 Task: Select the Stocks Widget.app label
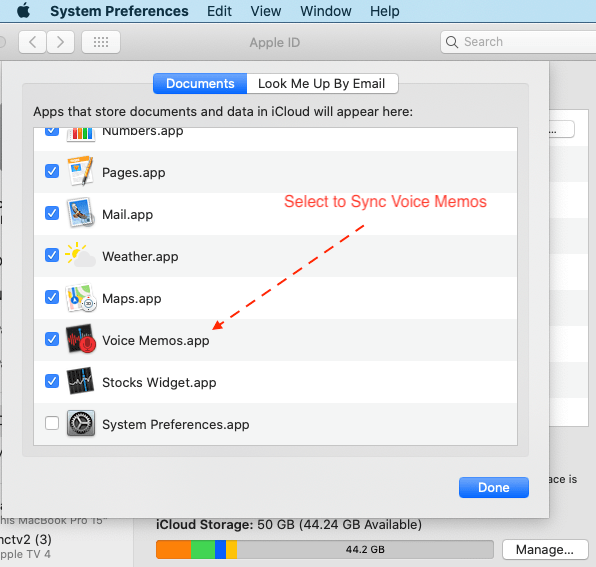coord(159,382)
